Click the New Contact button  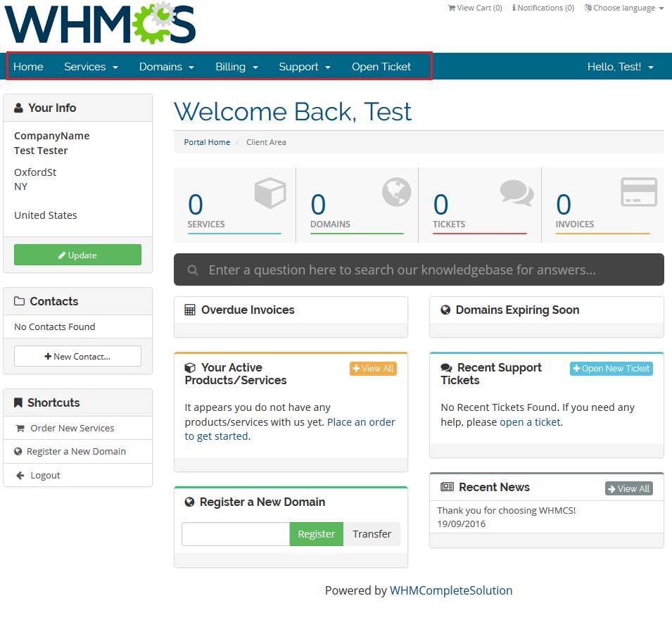pos(77,356)
